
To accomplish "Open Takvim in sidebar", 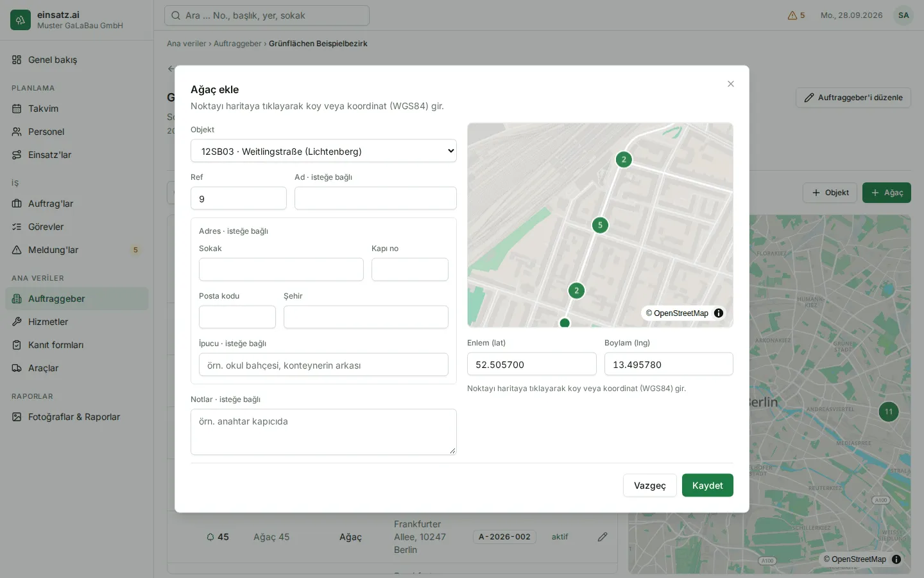I will 77,109.
